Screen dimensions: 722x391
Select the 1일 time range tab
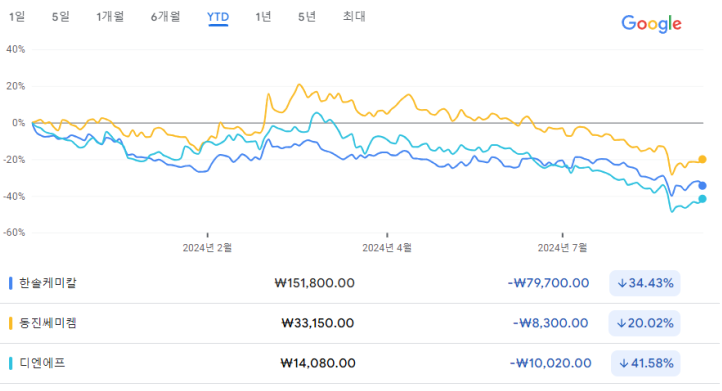pos(17,17)
